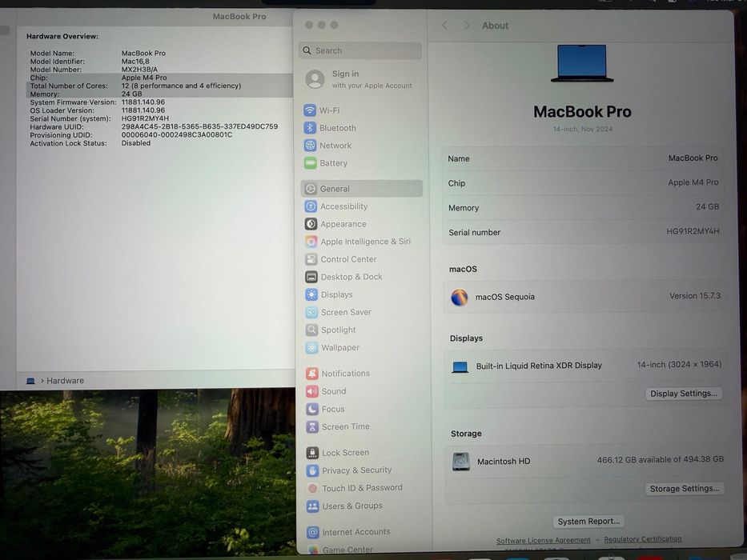Open Software License Agreement link

543,541
